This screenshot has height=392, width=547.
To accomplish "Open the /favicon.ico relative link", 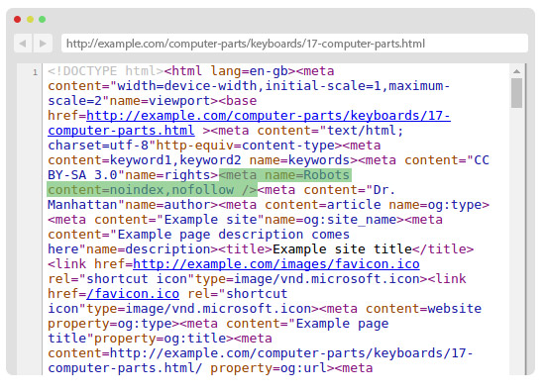I will (133, 294).
